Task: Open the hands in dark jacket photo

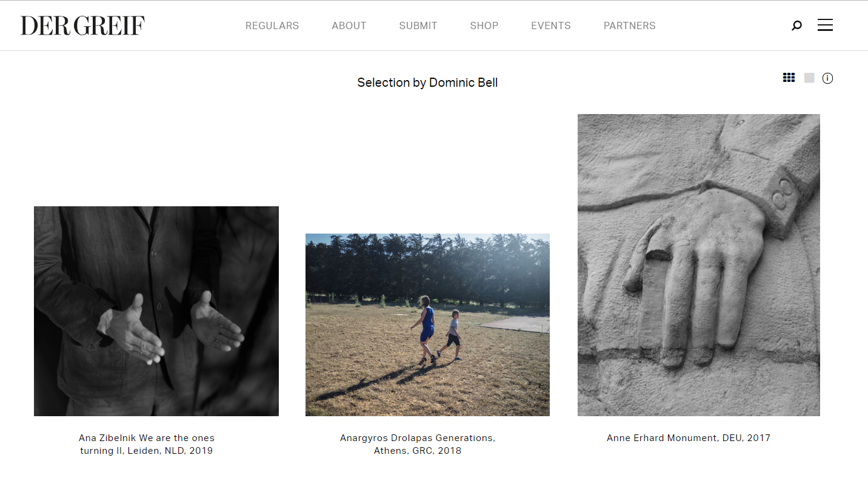Action: [156, 311]
